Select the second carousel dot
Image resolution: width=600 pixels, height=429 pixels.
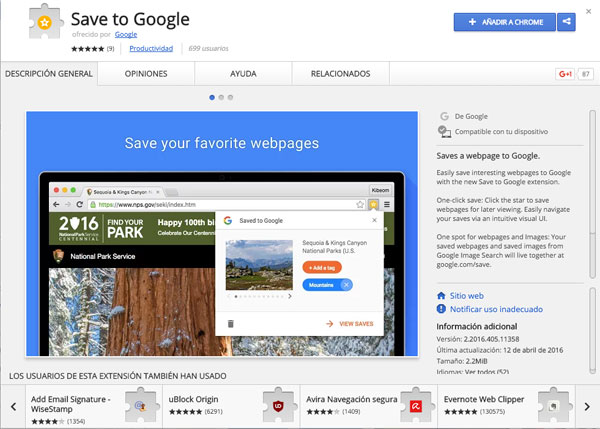pyautogui.click(x=221, y=97)
